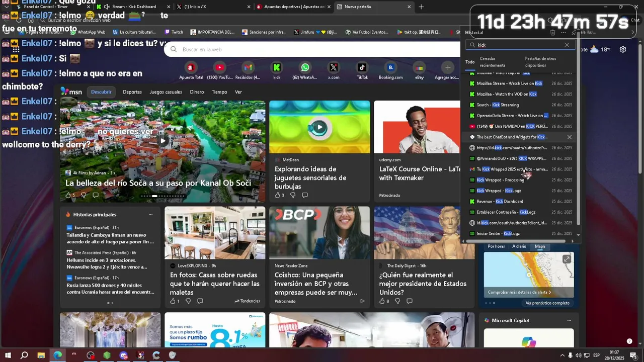The image size is (644, 362).
Task: Play the sensory toys video thumbnail
Action: click(319, 127)
